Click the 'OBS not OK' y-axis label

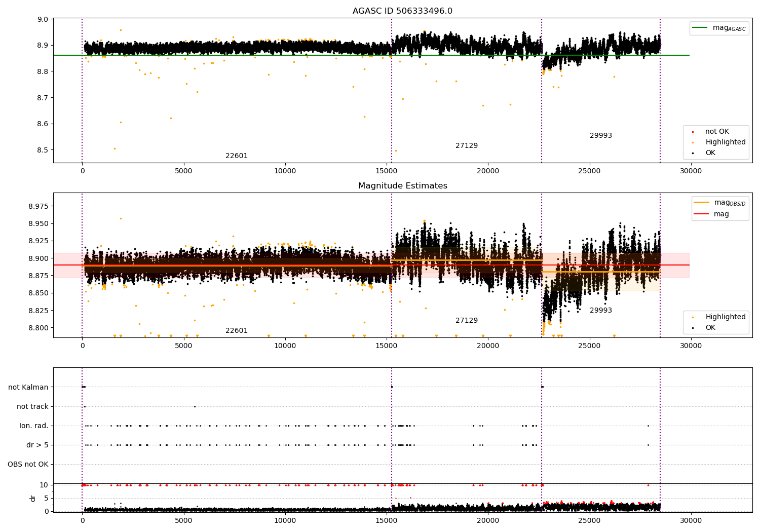(28, 465)
